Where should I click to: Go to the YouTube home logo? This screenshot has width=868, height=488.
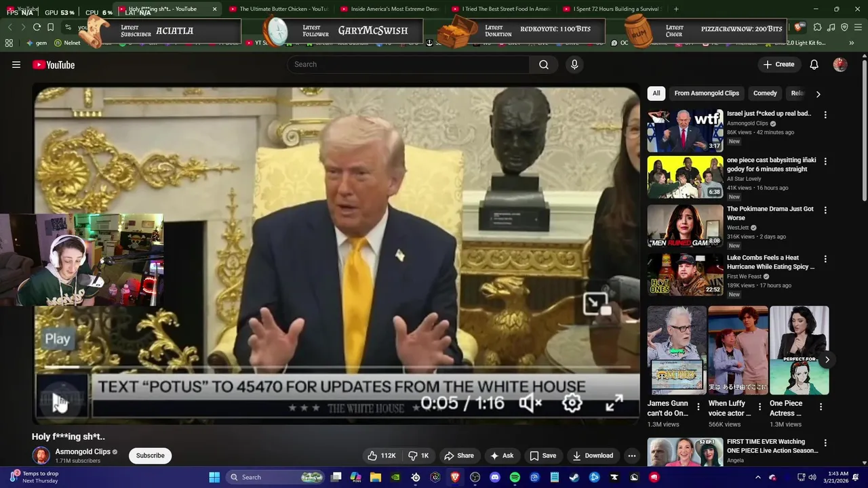[54, 64]
